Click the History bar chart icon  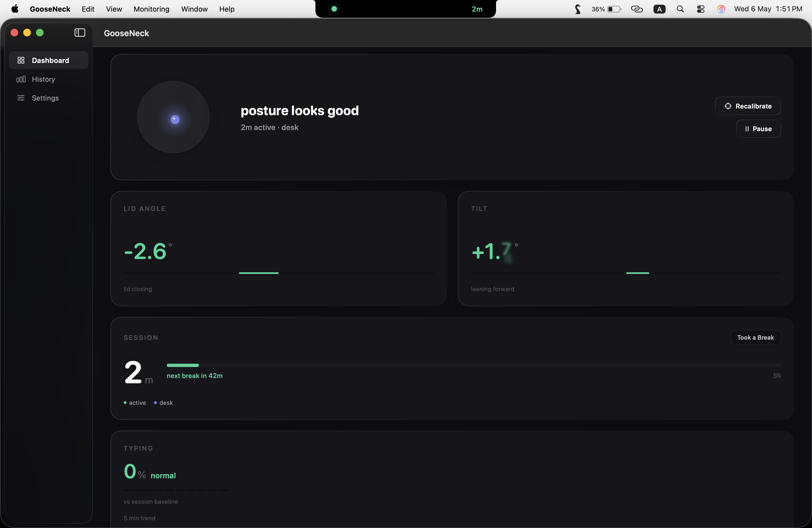[21, 79]
